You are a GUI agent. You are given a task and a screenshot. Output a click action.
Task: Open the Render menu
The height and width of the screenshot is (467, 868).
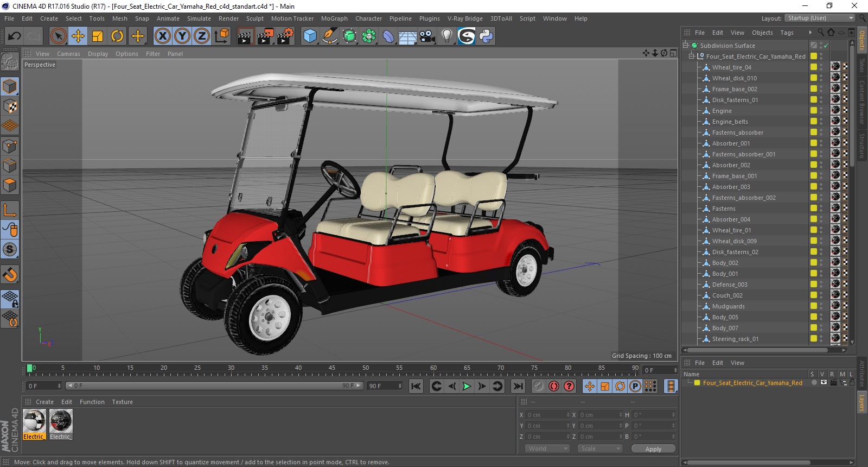[228, 18]
